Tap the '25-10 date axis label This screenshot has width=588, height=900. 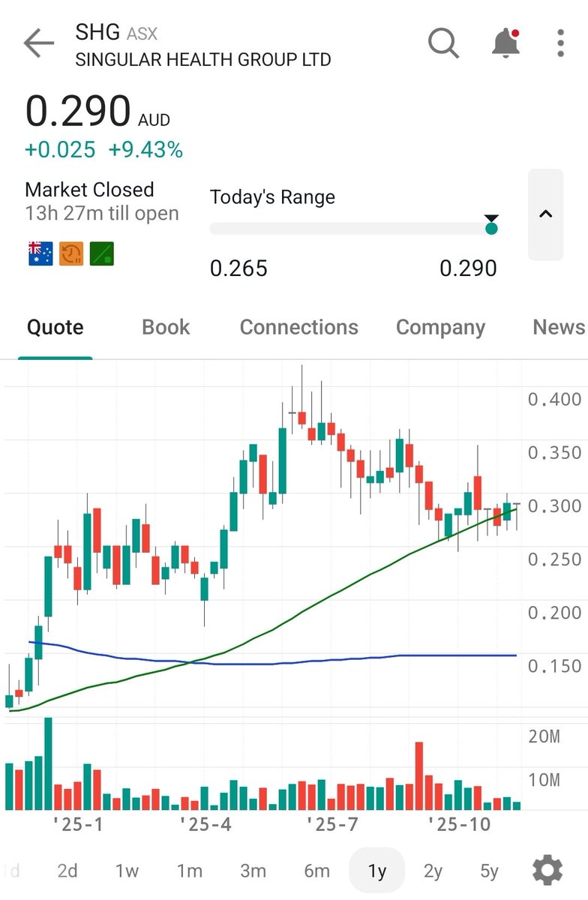click(458, 824)
